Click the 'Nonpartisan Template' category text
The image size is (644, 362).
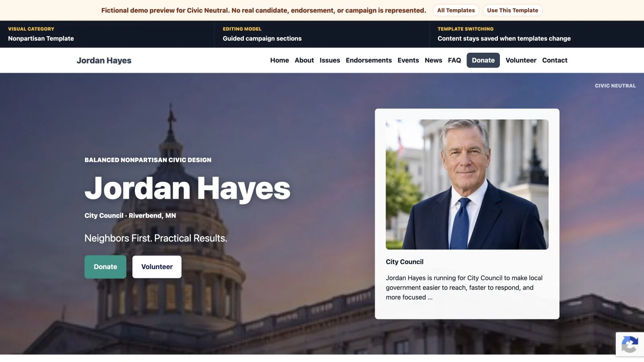point(41,39)
